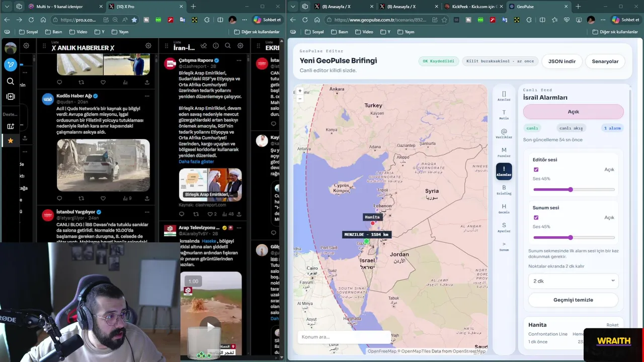Open Diğer sık kullanılanlar in right browser
Image resolution: width=644 pixels, height=362 pixels.
coord(616,32)
